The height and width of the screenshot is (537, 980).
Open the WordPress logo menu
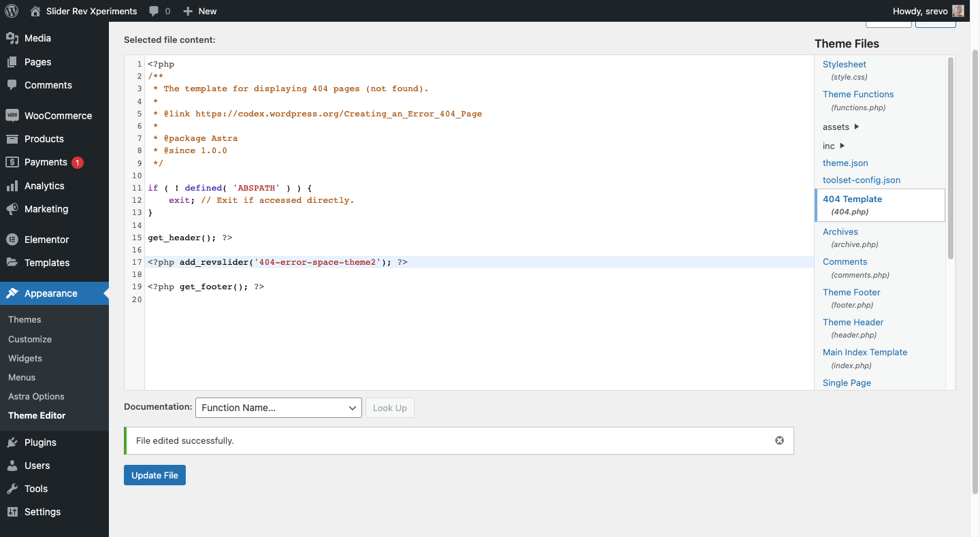12,11
